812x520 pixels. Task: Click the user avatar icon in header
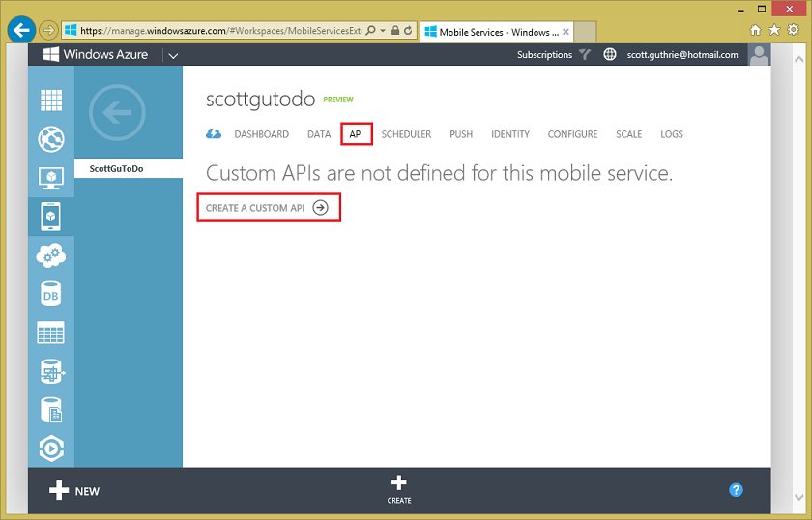pos(759,54)
